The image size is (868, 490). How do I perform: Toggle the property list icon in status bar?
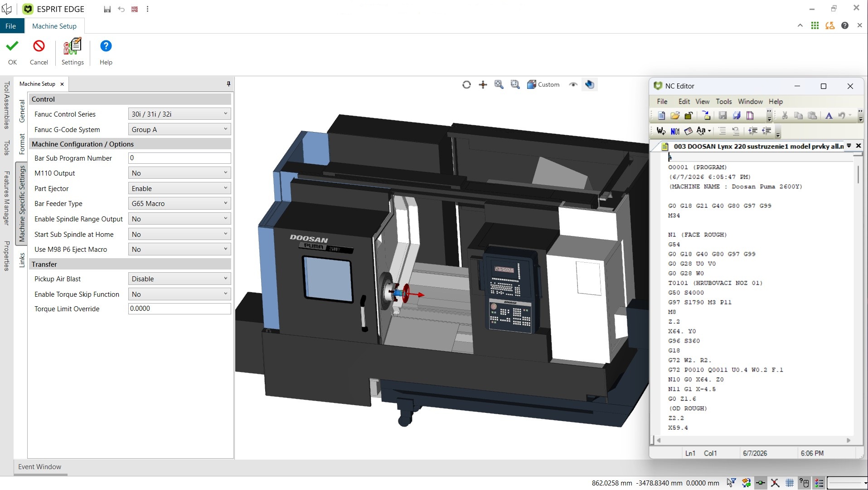click(819, 483)
